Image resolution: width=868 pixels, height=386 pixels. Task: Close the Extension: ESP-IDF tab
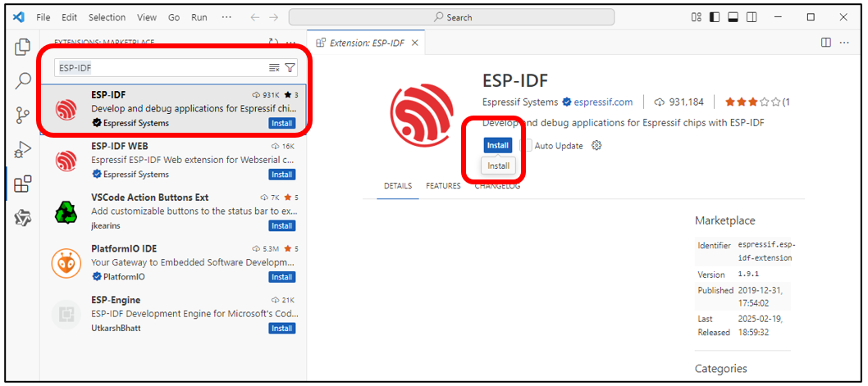click(415, 43)
